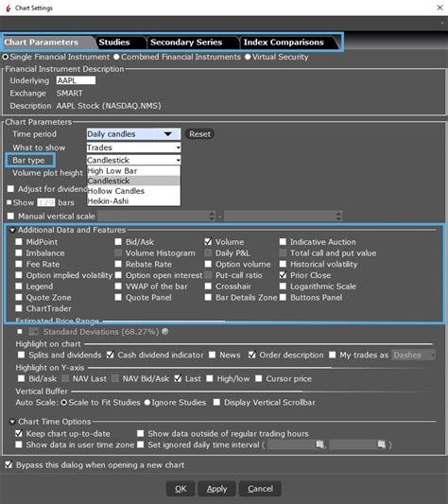Click the Reset button
The image size is (448, 504).
click(199, 134)
